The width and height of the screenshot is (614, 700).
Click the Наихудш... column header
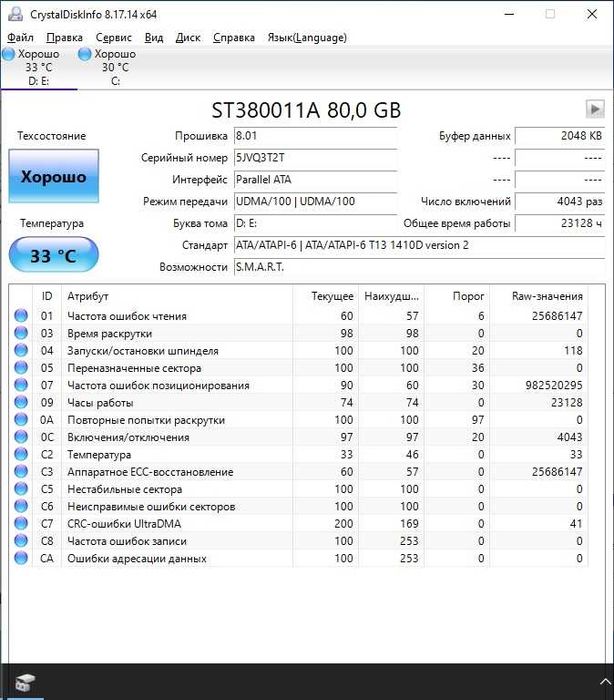tap(391, 296)
